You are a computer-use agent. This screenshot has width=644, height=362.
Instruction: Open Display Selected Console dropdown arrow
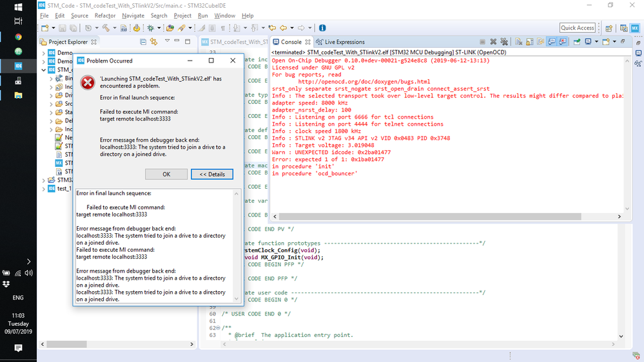point(596,42)
